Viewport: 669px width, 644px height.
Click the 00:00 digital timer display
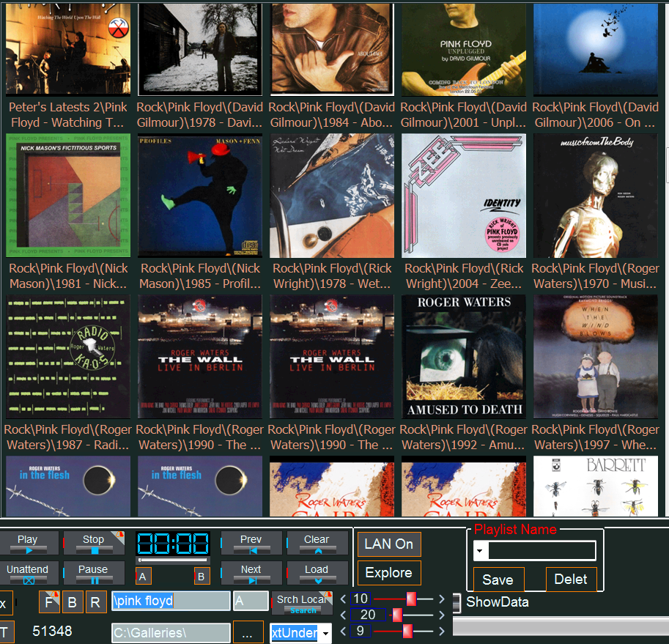click(173, 544)
